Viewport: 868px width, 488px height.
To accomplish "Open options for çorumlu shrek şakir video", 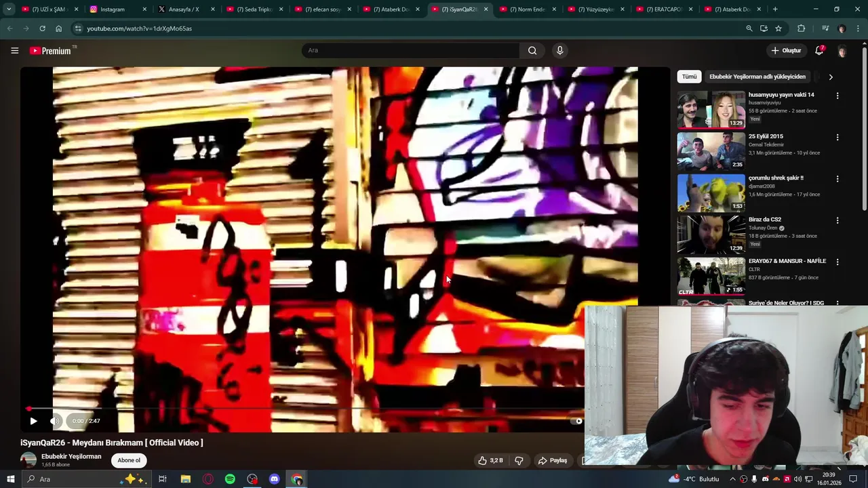I will [x=837, y=179].
